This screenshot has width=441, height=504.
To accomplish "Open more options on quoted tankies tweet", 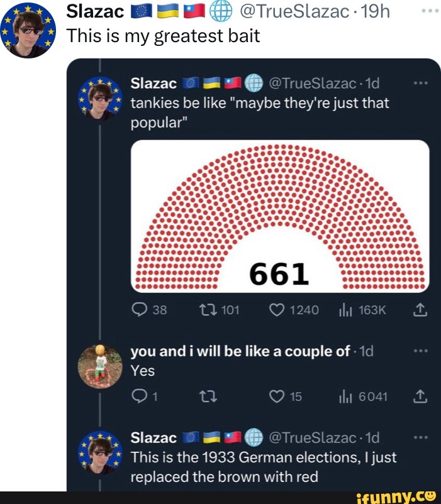I will [421, 84].
